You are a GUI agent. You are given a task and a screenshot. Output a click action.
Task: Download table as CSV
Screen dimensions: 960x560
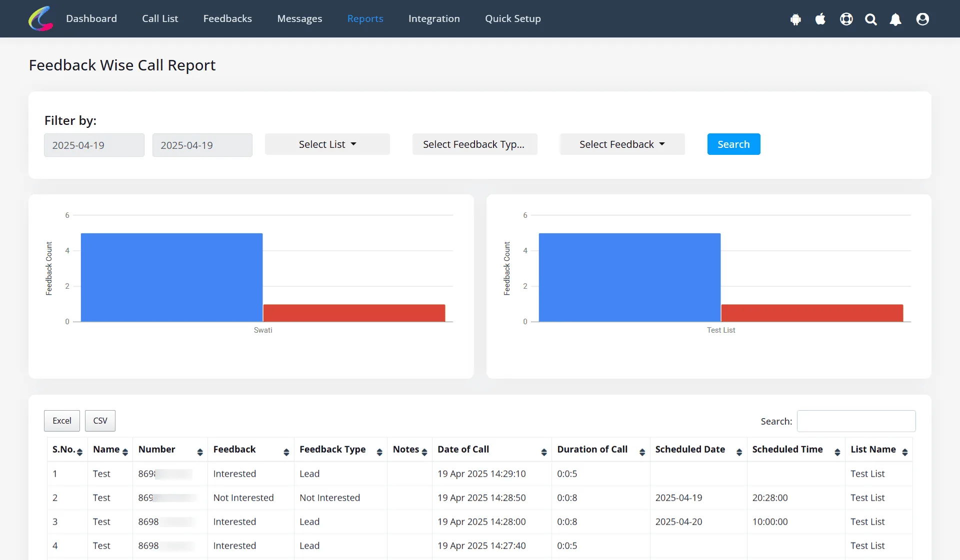point(100,421)
